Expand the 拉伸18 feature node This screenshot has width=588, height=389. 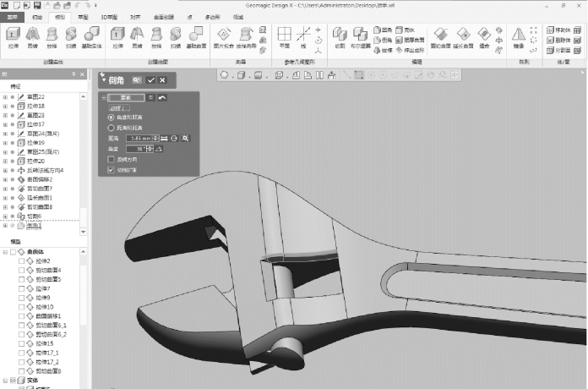[5, 106]
